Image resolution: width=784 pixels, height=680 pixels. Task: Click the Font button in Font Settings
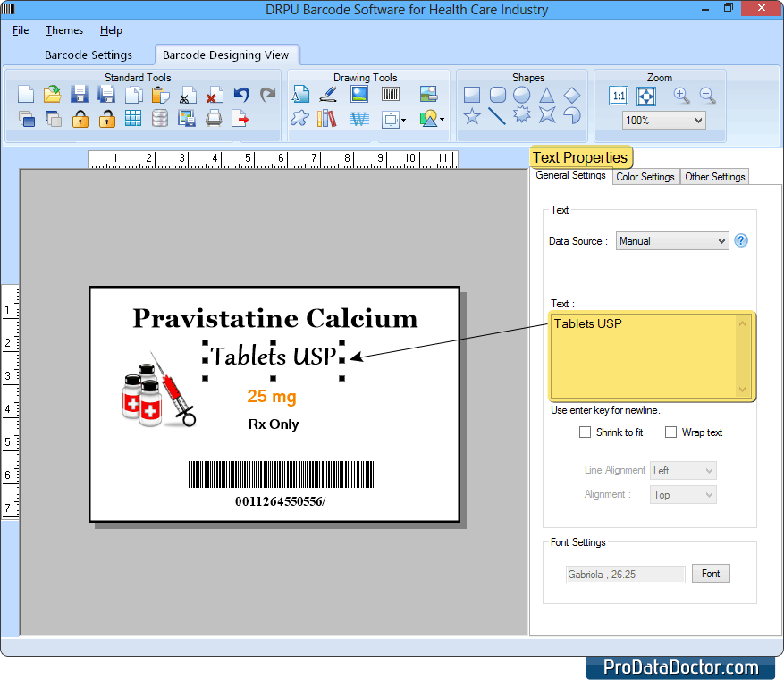(x=710, y=573)
